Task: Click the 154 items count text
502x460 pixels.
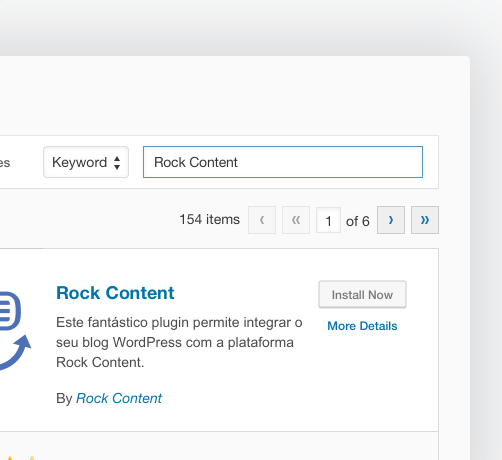Action: [209, 219]
